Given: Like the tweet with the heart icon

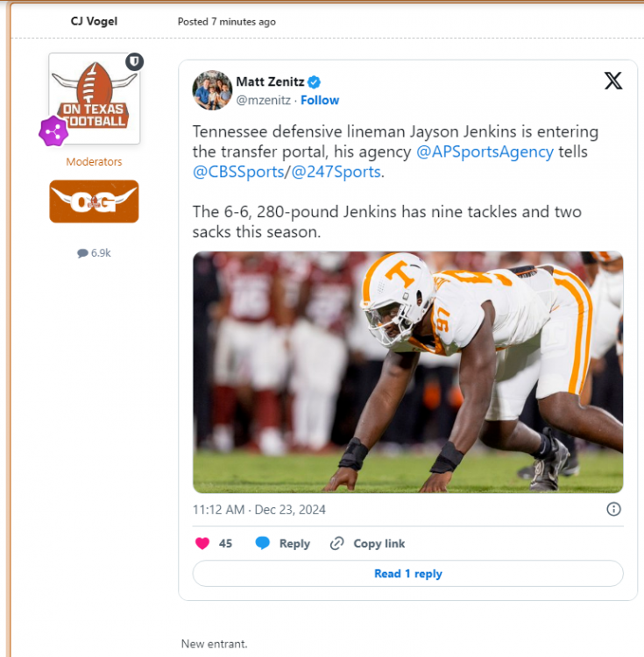Looking at the screenshot, I should click(x=202, y=543).
